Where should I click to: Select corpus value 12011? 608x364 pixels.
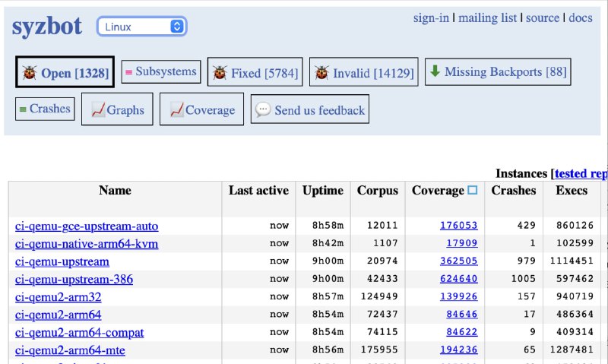[x=382, y=225]
